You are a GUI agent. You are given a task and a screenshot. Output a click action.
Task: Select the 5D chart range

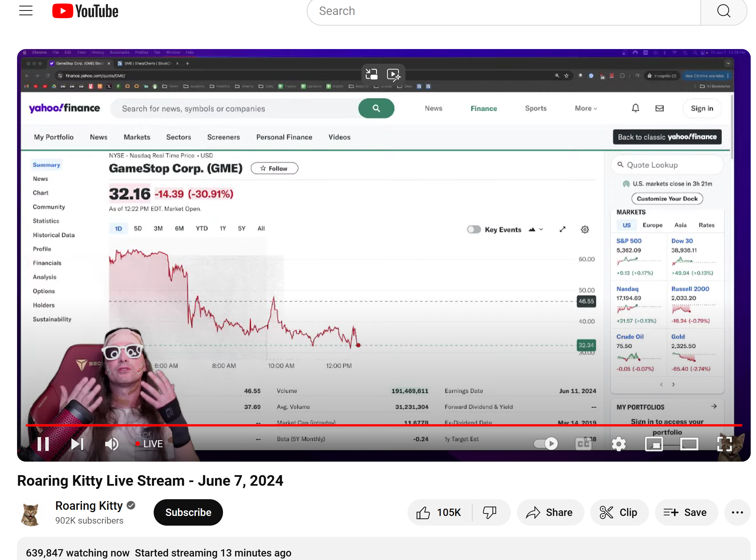(x=138, y=228)
